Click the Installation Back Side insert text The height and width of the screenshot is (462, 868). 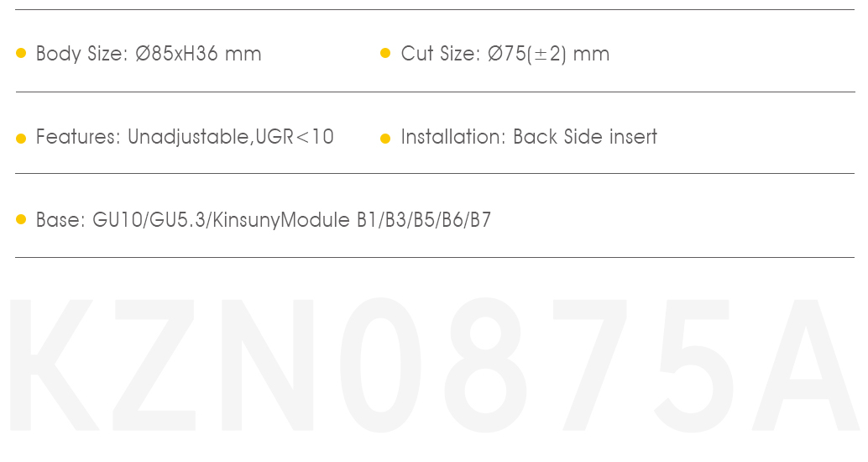click(529, 137)
